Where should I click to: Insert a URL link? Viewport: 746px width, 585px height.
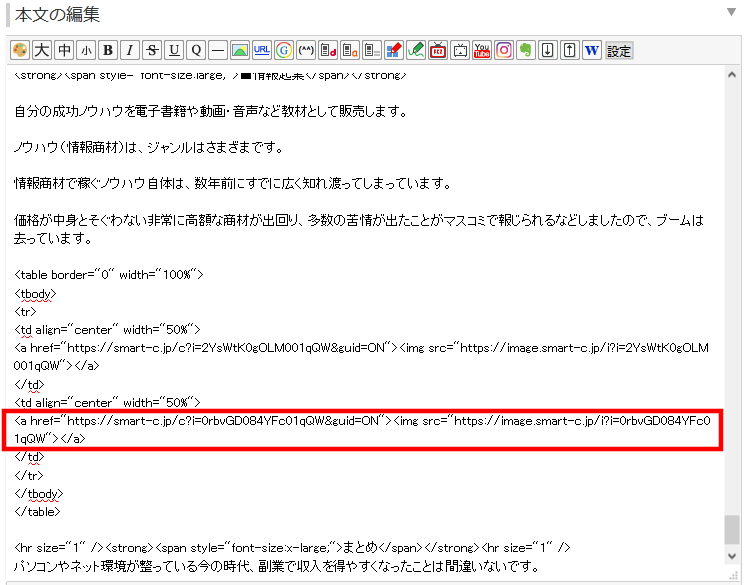pyautogui.click(x=262, y=50)
